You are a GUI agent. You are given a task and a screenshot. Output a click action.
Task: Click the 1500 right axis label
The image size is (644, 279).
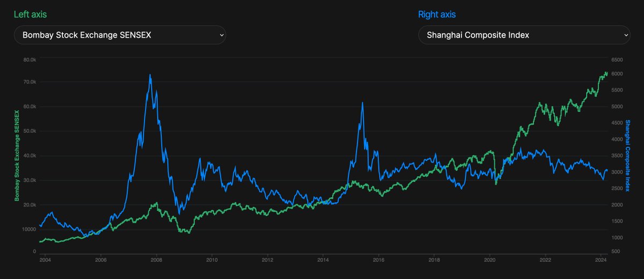pyautogui.click(x=617, y=221)
